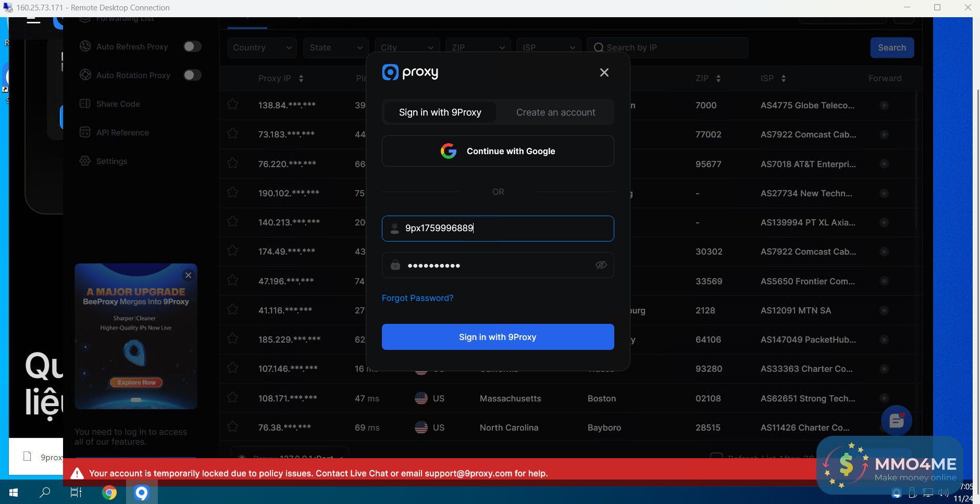Favorite the 190.102 proxy with star
The image size is (980, 504).
pos(233,193)
